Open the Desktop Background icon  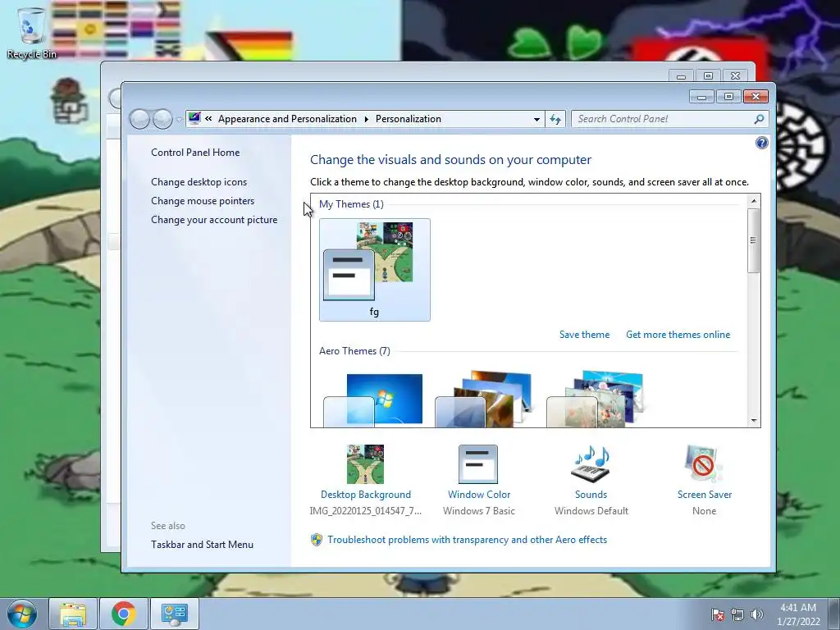[x=365, y=464]
